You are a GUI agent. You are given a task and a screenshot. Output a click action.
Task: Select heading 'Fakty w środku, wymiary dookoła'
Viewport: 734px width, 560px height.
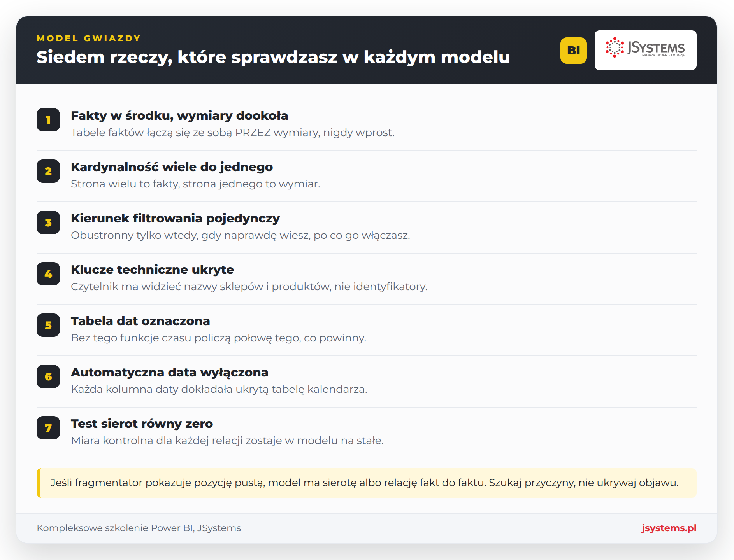pos(179,115)
